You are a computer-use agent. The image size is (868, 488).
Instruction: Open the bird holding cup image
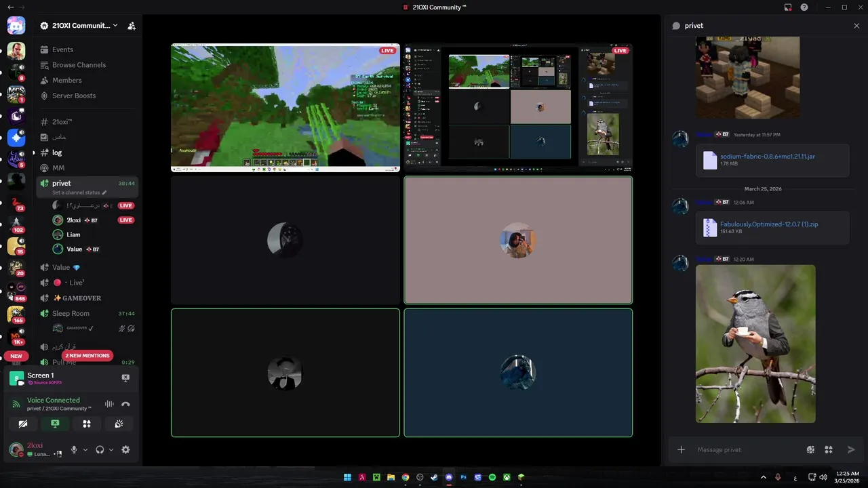755,344
